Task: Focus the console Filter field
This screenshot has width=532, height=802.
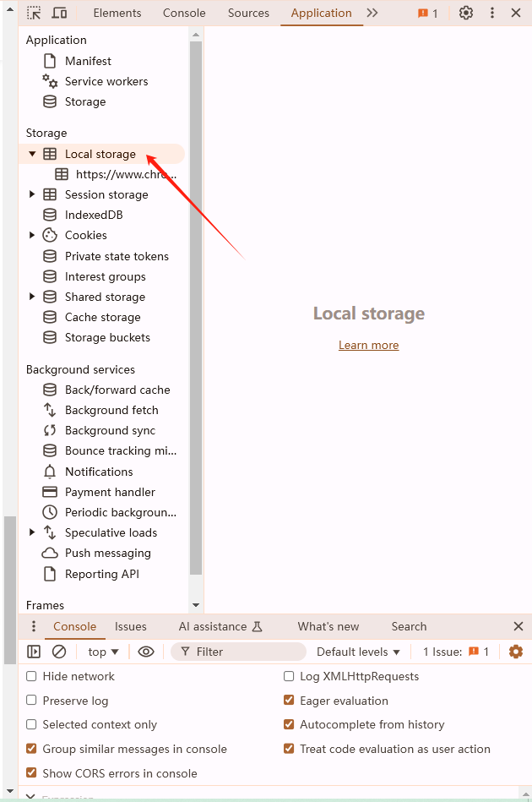Action: pos(239,652)
